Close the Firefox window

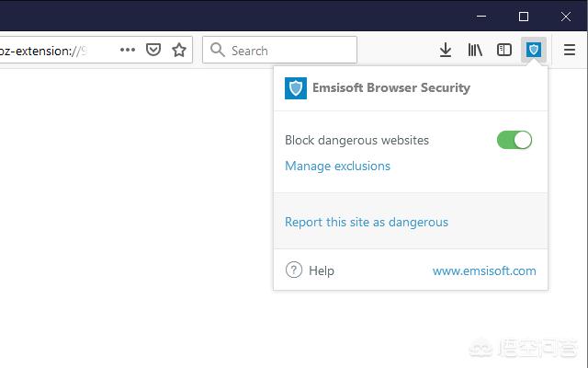(x=566, y=17)
